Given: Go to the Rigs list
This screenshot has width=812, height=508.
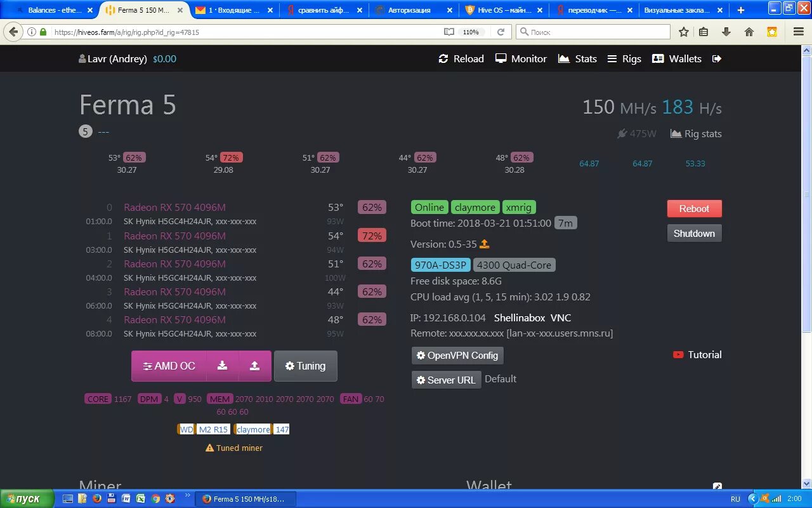Looking at the screenshot, I should (624, 58).
